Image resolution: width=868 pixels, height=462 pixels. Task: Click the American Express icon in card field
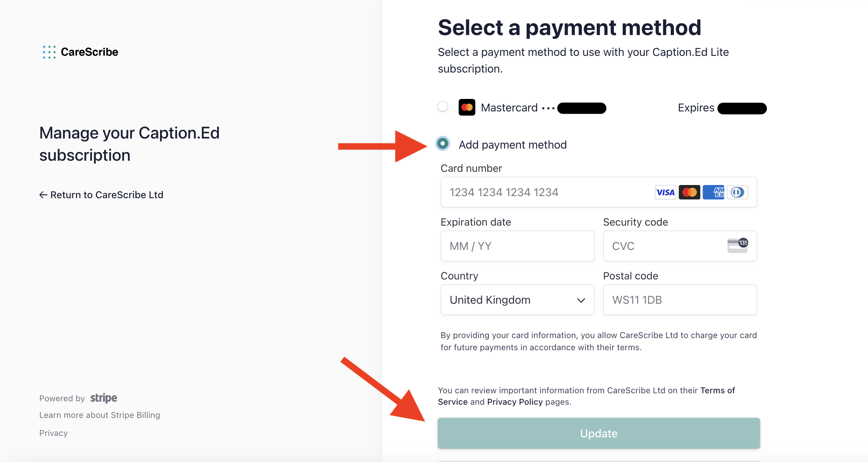click(x=713, y=192)
